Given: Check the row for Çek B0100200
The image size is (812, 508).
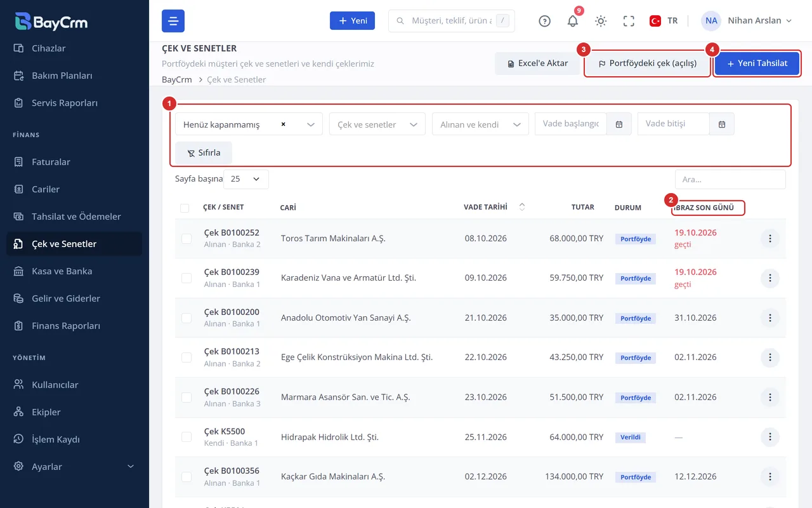Looking at the screenshot, I should pos(187,318).
